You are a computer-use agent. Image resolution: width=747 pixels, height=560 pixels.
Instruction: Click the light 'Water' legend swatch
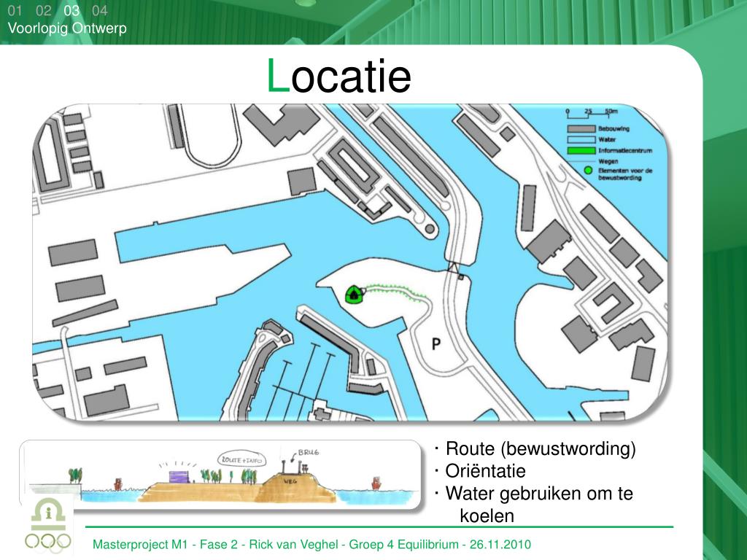tap(581, 140)
